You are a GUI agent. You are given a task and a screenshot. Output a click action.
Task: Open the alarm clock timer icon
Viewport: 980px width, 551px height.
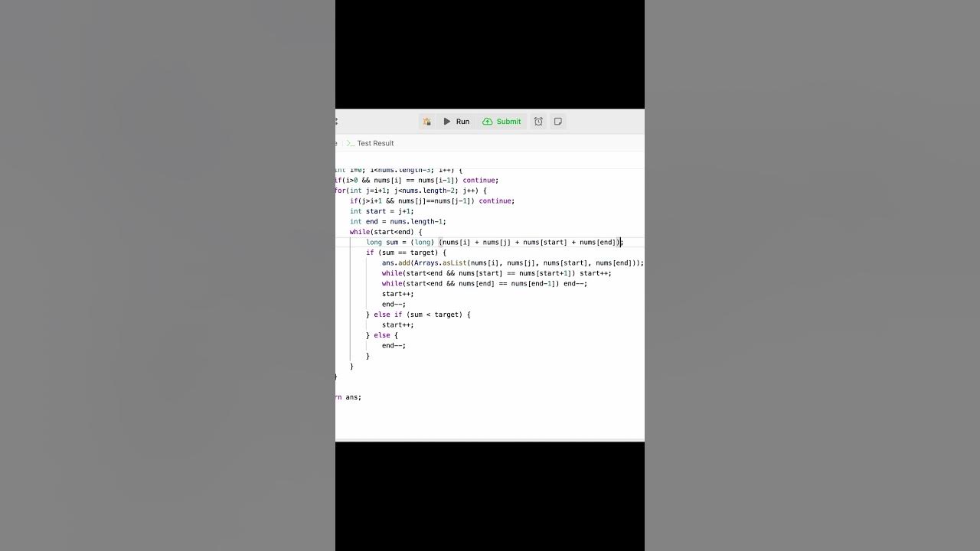538,122
